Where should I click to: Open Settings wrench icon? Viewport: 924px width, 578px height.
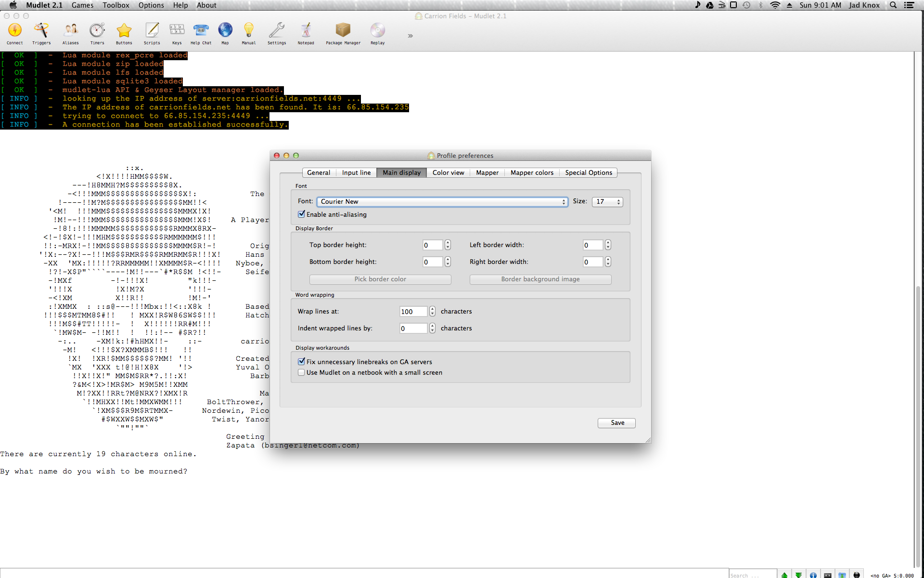(277, 34)
